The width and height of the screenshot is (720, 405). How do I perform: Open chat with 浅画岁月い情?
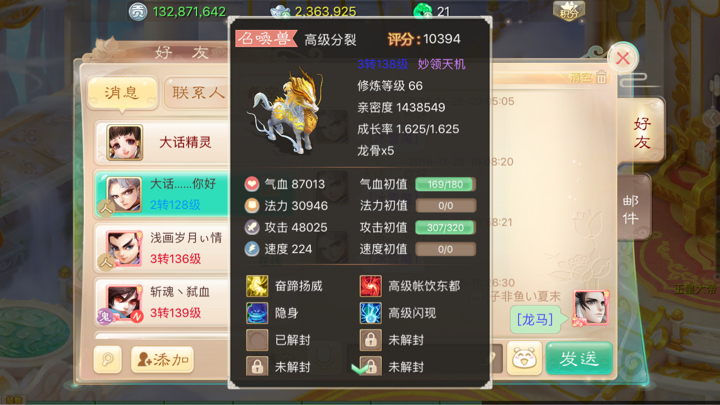pyautogui.click(x=162, y=248)
